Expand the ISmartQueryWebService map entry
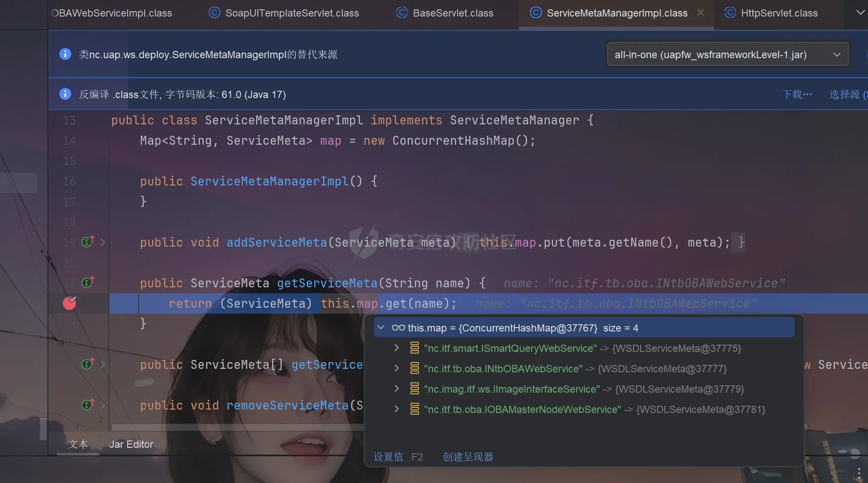 click(x=396, y=348)
